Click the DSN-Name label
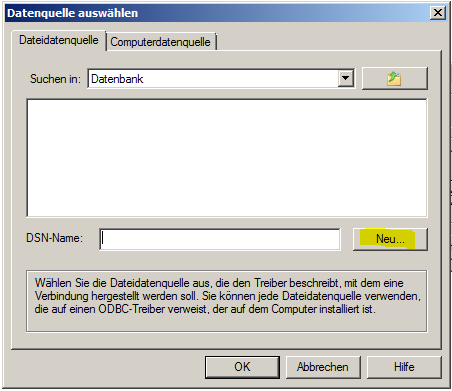The height and width of the screenshot is (391, 452). (54, 238)
